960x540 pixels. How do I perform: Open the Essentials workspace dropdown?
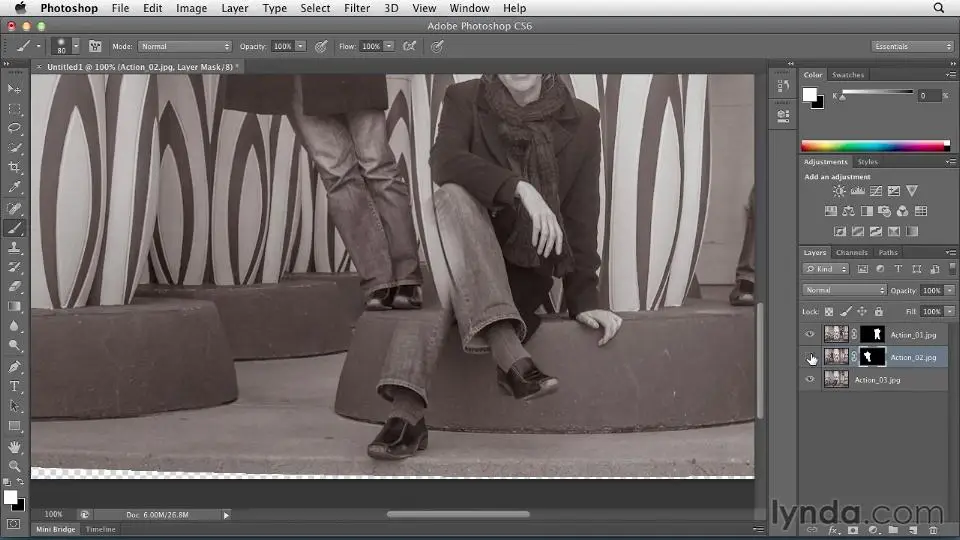click(x=912, y=46)
